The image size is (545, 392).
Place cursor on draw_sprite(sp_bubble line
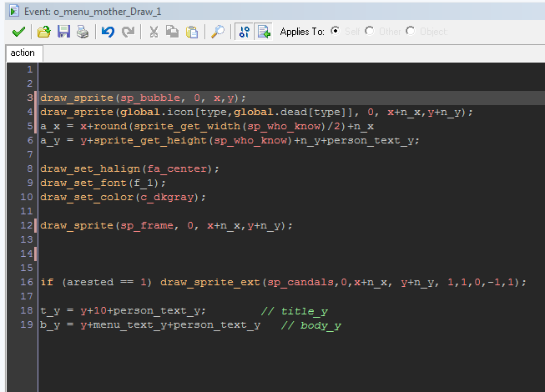(143, 98)
